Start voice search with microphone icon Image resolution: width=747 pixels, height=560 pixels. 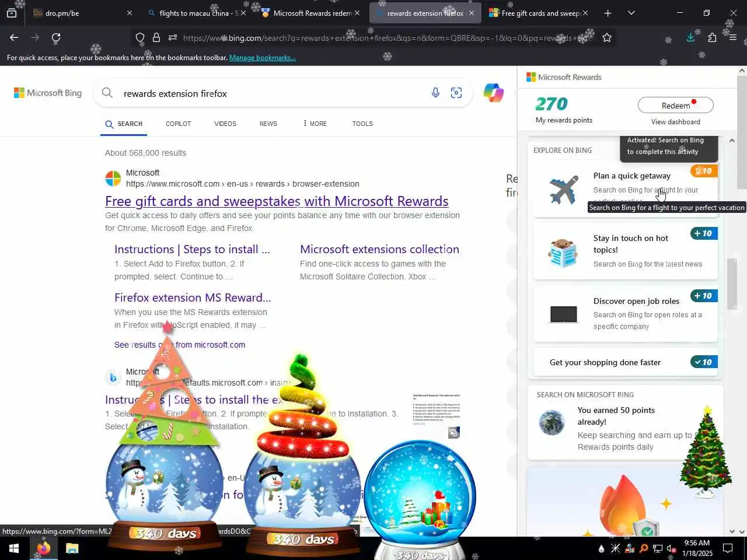pos(435,93)
